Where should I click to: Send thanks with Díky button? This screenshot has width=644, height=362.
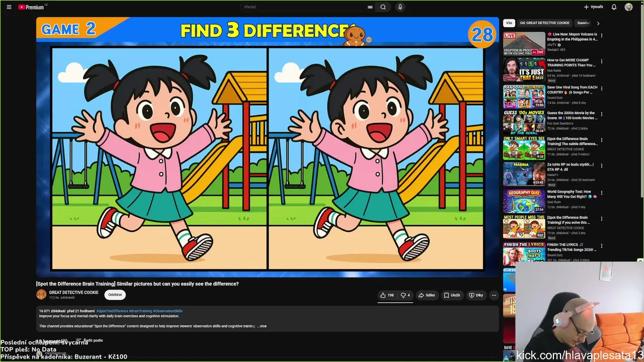click(476, 295)
